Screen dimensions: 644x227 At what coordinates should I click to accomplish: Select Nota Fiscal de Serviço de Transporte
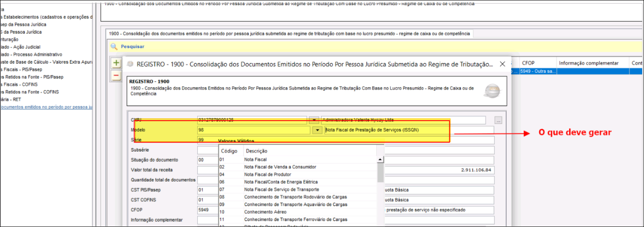pyautogui.click(x=297, y=190)
